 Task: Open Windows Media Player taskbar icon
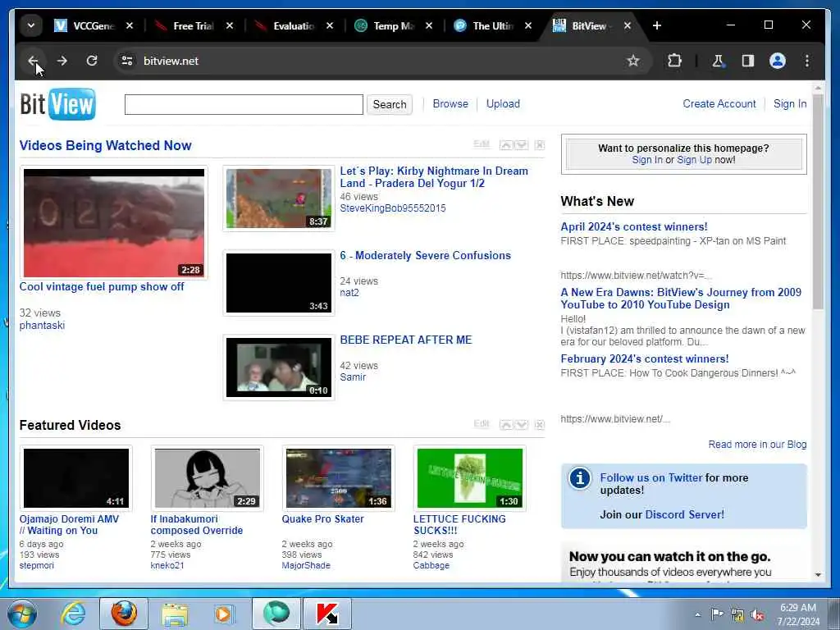(223, 614)
